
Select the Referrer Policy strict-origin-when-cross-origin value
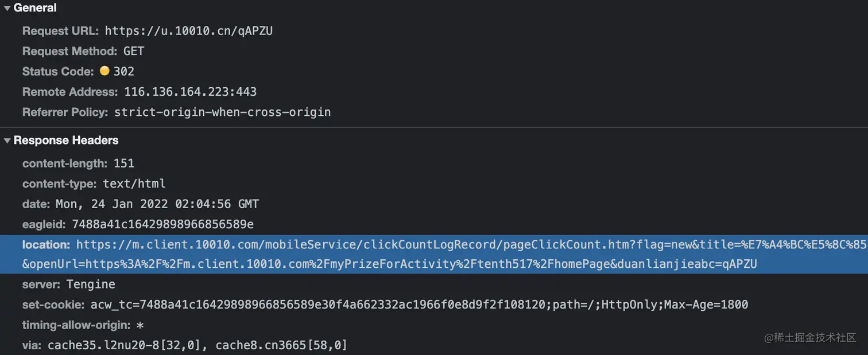(x=223, y=112)
